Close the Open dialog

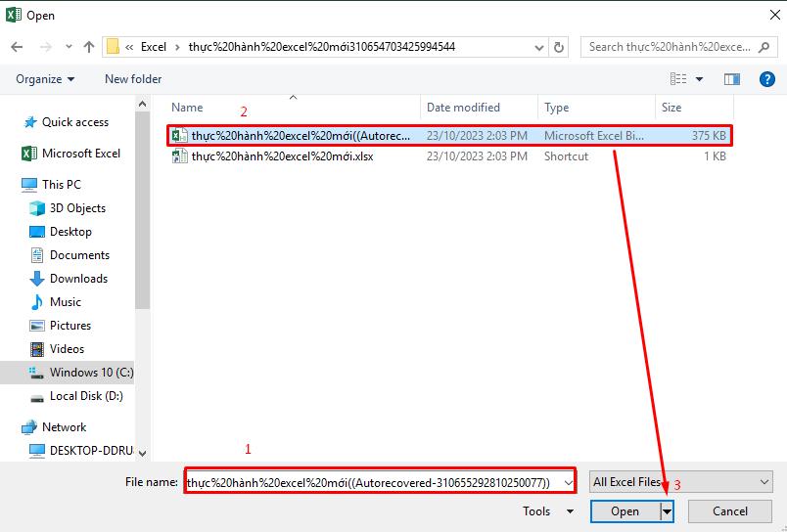click(774, 15)
